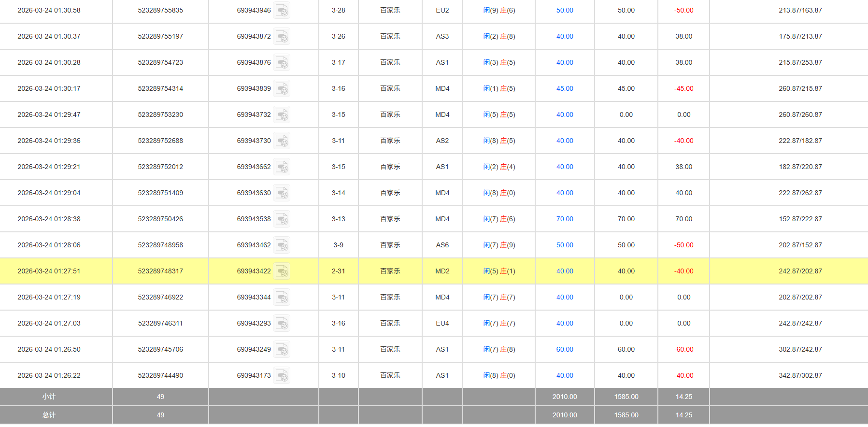868x427 pixels.
Task: Click video icon next to round 693943462
Action: point(282,245)
